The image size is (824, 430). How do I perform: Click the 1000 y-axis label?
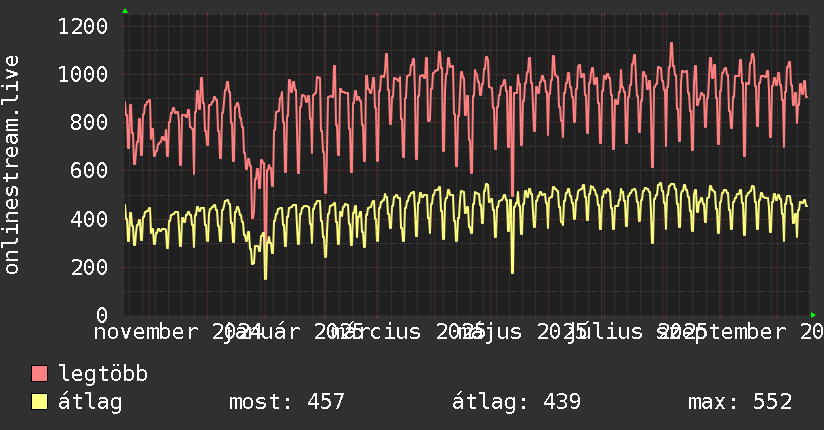[x=83, y=74]
